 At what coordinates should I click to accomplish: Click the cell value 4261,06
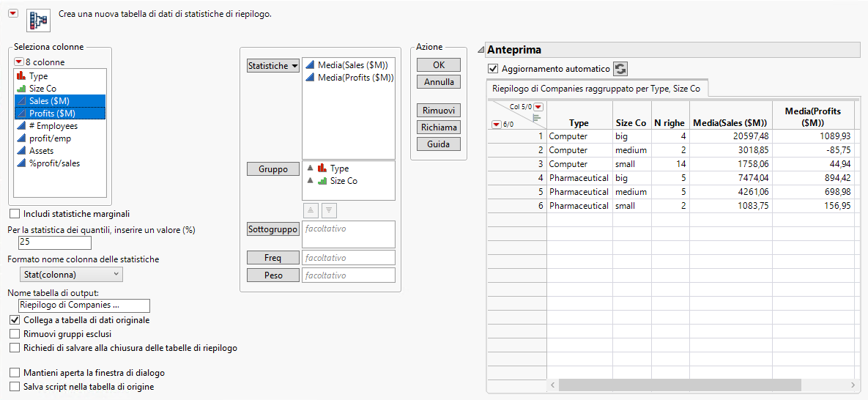730,192
